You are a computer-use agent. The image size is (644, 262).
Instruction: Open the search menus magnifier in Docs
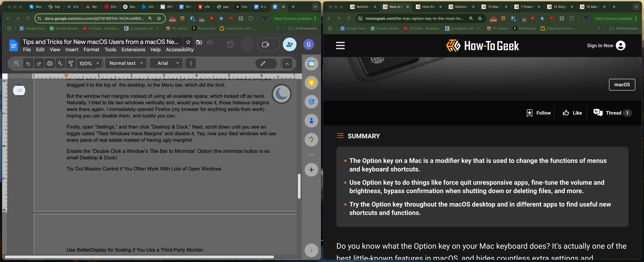click(17, 63)
